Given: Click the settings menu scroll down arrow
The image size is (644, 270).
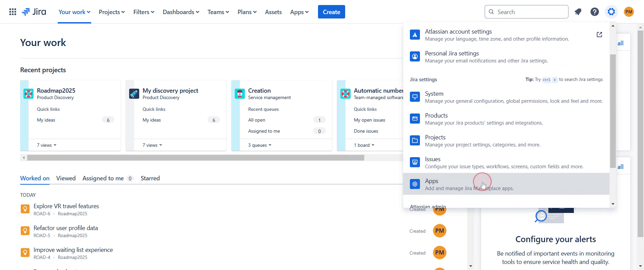Looking at the screenshot, I should point(613,204).
